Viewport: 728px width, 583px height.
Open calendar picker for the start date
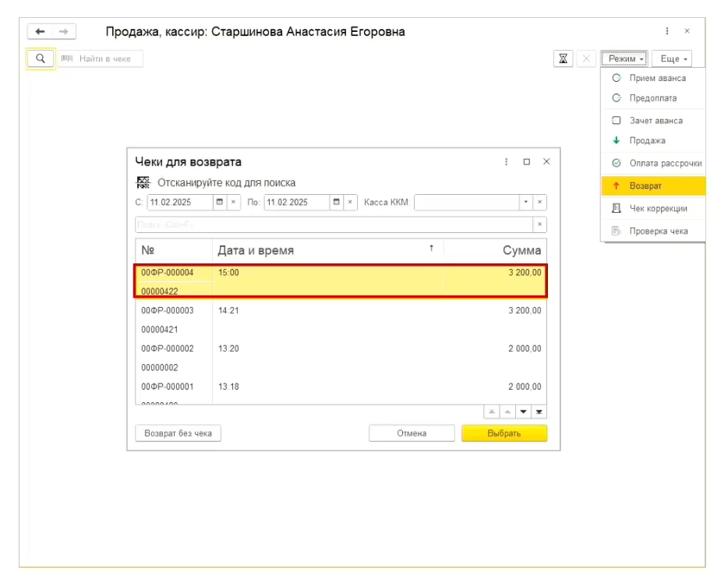click(x=220, y=203)
